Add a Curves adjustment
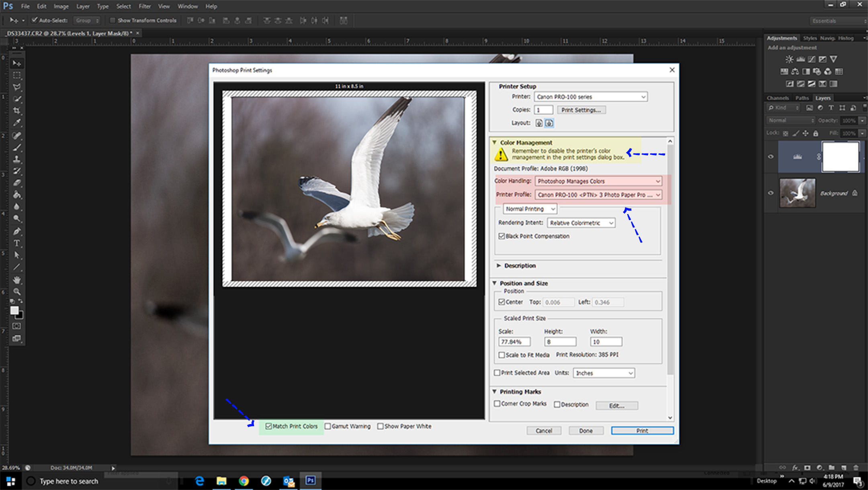This screenshot has height=490, width=868. (x=812, y=59)
